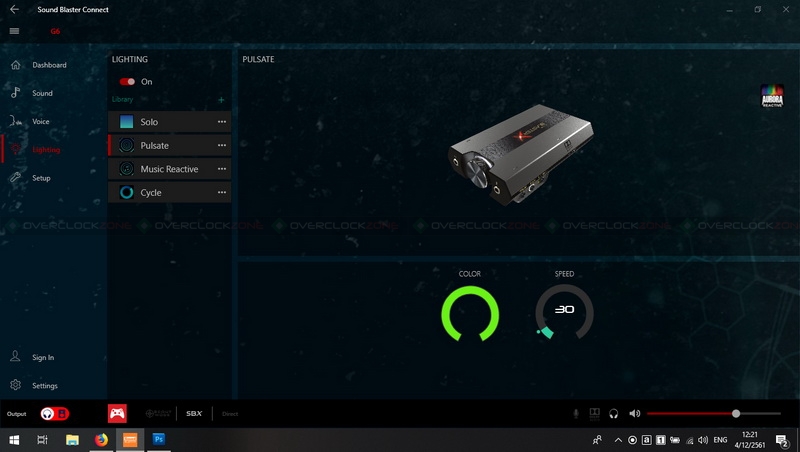
Task: Click the red master volume slider
Action: [713, 414]
